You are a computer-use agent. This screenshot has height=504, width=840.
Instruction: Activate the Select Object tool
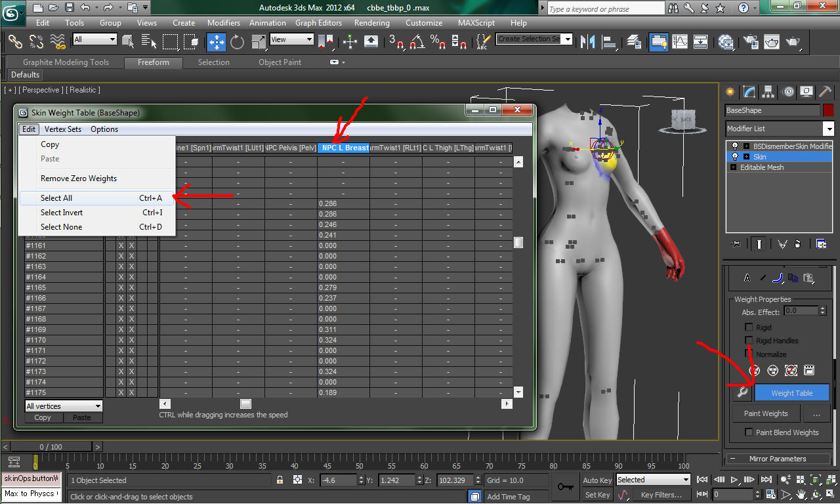pos(128,41)
